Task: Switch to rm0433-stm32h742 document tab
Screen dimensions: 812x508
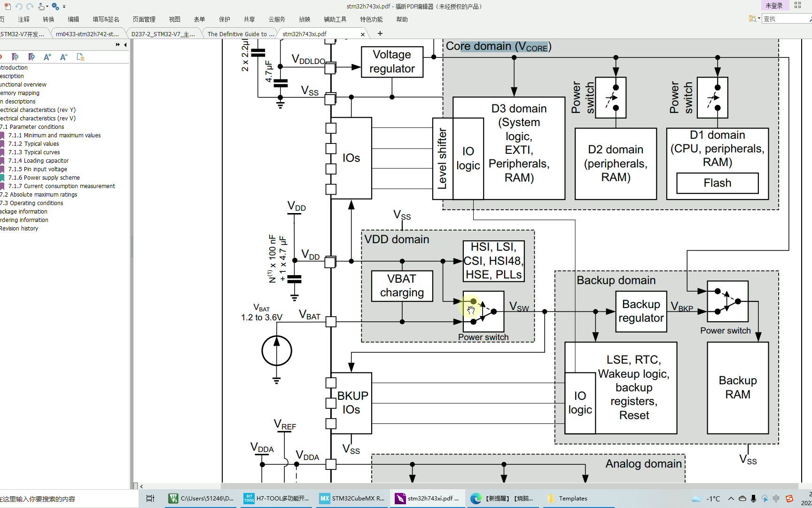Action: tap(87, 34)
